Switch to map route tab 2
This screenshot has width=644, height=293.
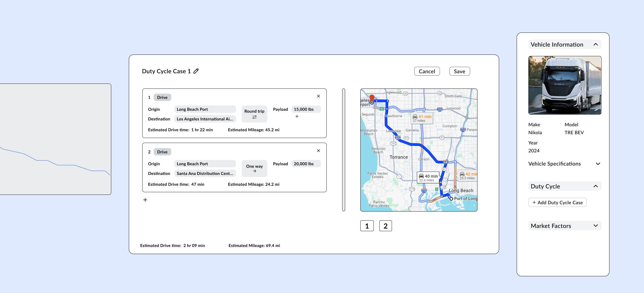386,226
